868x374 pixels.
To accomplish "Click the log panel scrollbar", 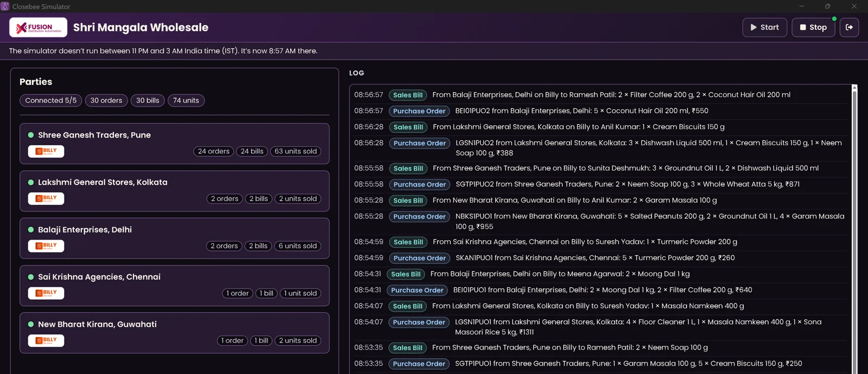I will tap(854, 228).
